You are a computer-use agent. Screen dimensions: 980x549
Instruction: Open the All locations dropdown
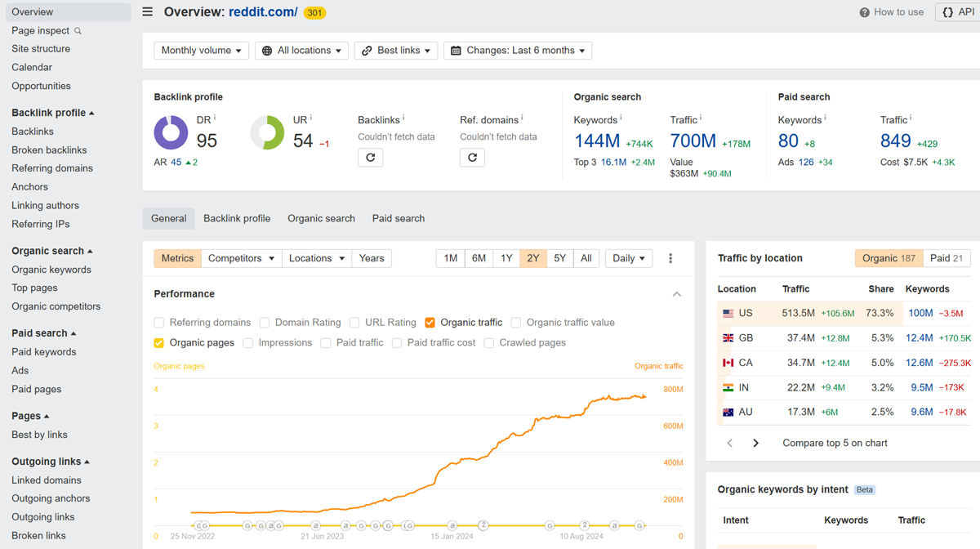pos(301,51)
